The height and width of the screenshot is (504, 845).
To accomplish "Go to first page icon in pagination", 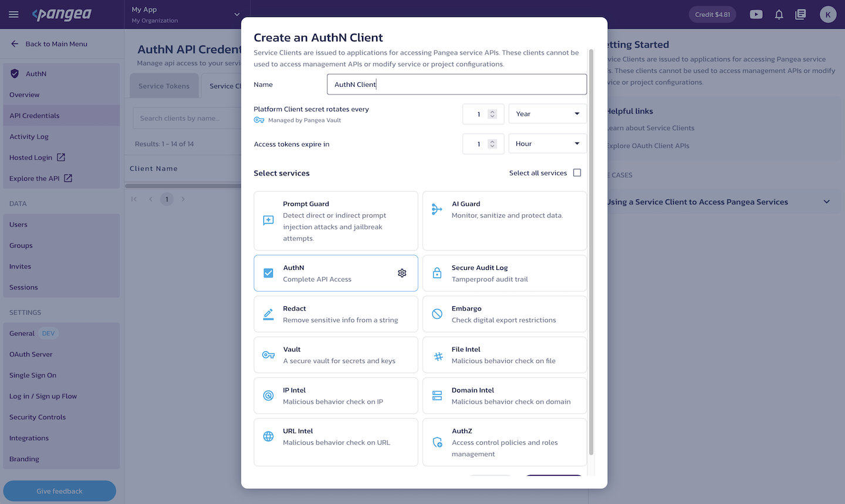I will click(x=134, y=199).
